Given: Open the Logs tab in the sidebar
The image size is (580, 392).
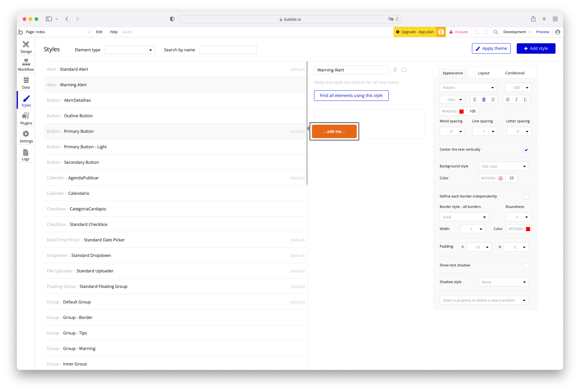Looking at the screenshot, I should click(26, 155).
